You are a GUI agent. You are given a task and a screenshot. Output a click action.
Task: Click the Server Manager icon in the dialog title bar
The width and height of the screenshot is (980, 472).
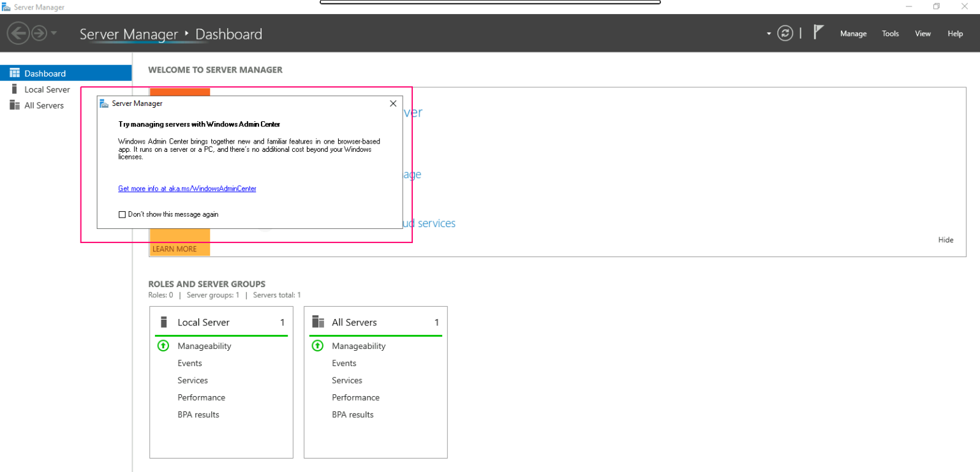point(103,103)
